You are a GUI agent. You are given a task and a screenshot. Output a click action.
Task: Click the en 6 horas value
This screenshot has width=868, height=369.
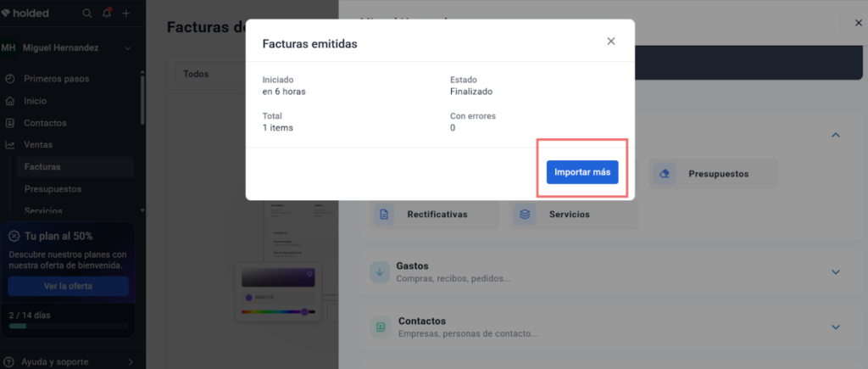click(x=284, y=92)
